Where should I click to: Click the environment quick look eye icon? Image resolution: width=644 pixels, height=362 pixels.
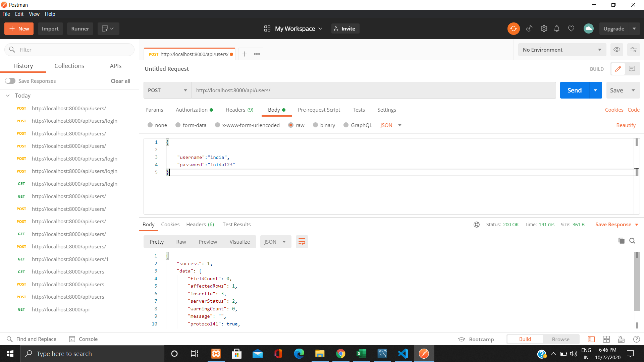[616, 50]
